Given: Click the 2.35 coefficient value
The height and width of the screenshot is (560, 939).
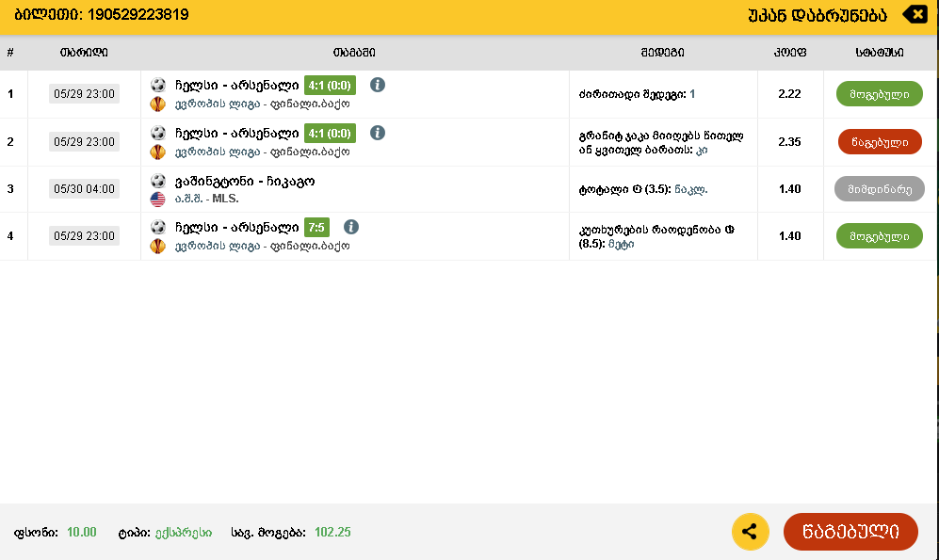Looking at the screenshot, I should click(x=789, y=142).
